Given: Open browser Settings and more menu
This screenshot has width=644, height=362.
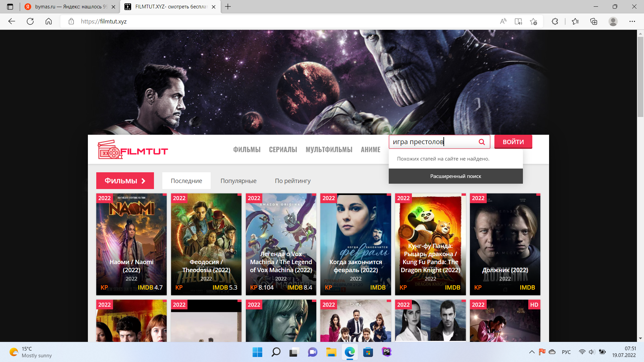Looking at the screenshot, I should point(632,21).
